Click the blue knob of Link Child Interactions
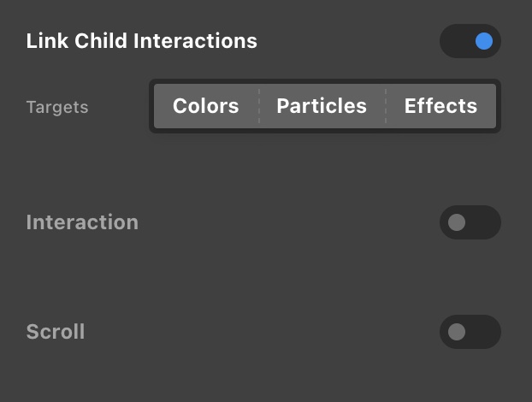The image size is (532, 402). 484,41
